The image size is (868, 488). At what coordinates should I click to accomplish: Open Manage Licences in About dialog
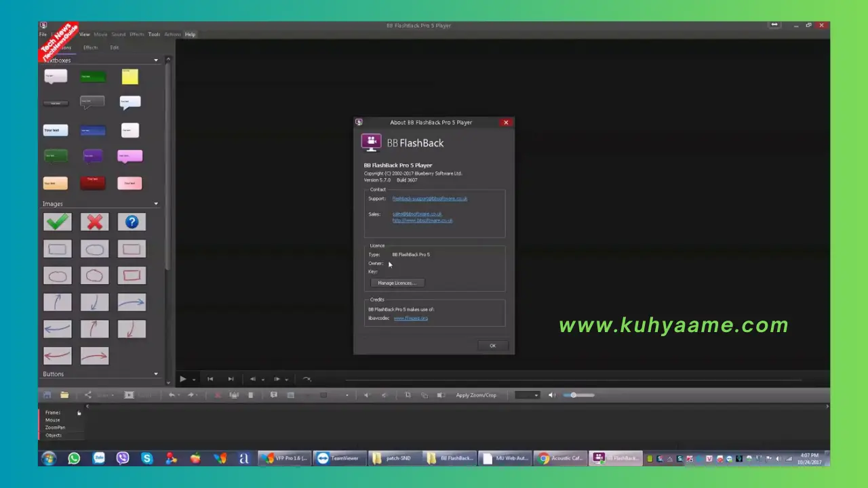[397, 283]
